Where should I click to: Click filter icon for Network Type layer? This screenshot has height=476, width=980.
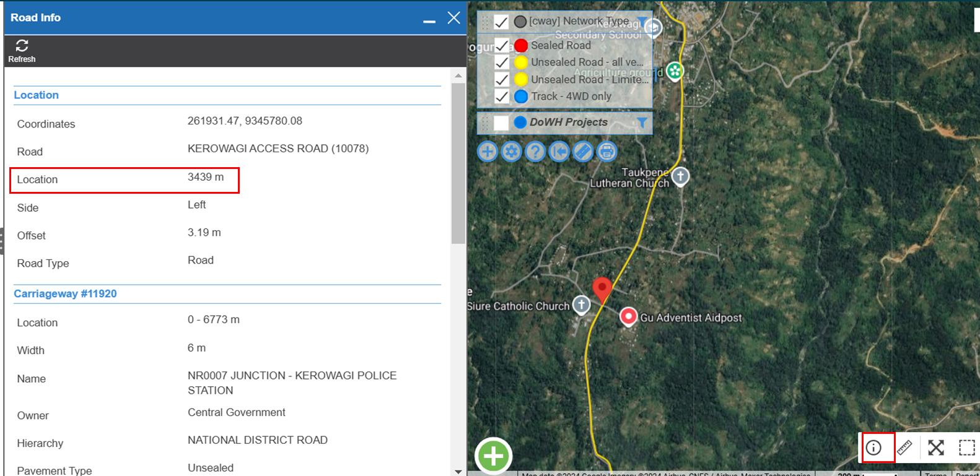[642, 22]
